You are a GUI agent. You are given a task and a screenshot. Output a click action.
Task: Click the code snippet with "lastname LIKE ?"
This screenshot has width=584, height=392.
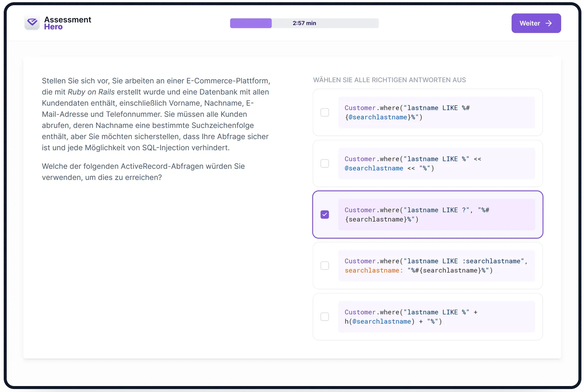tap(436, 215)
